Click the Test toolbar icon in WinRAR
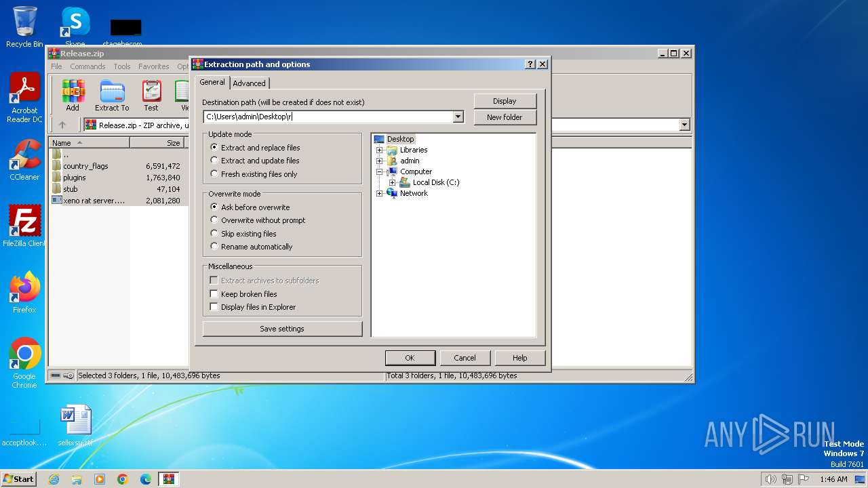Screen dimensions: 868x488 click(x=151, y=96)
